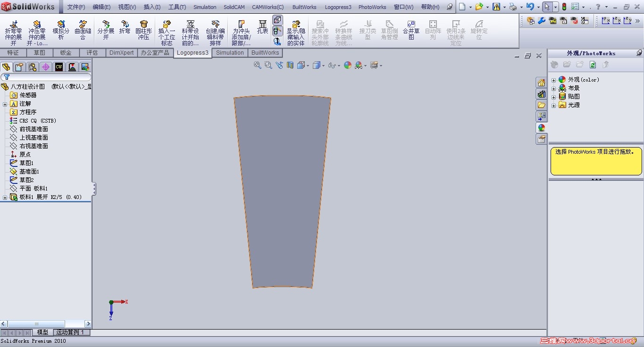Open the view orientation dropdown

tap(308, 66)
